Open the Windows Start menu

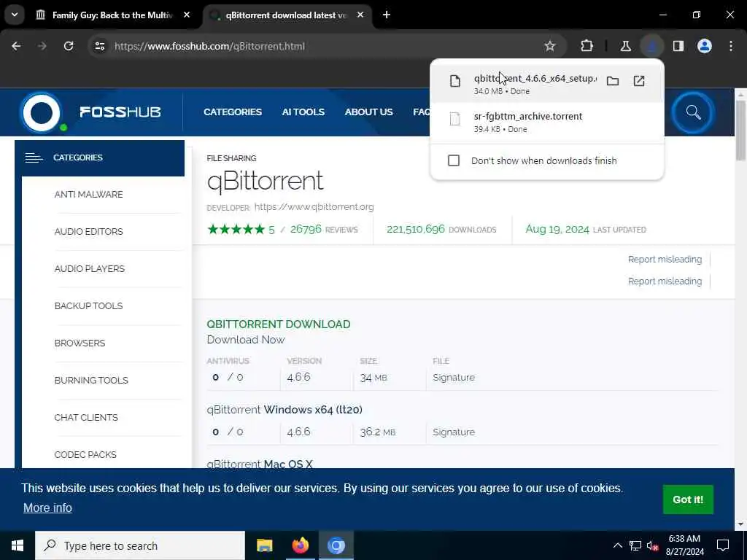tap(18, 545)
